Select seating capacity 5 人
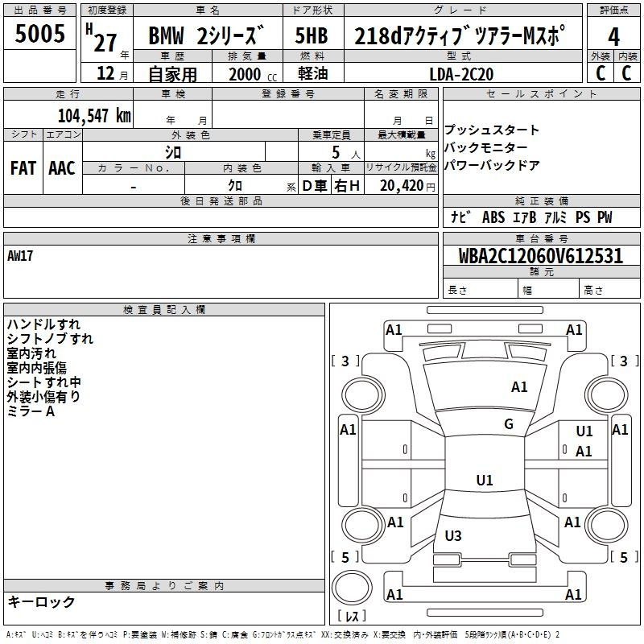 346,153
